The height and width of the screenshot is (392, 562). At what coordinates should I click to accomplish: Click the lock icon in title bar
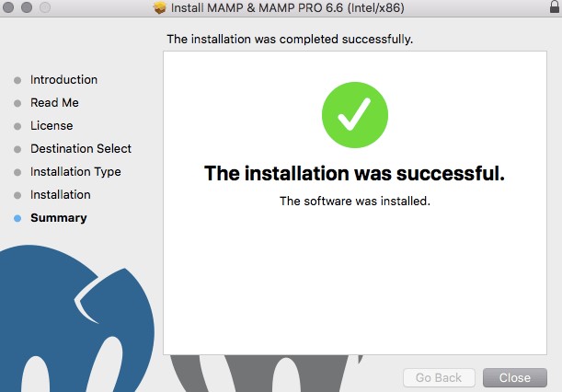[555, 6]
